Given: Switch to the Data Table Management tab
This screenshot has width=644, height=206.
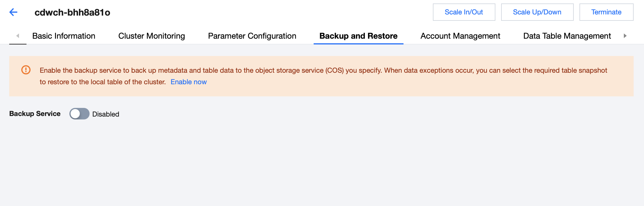Looking at the screenshot, I should [567, 36].
